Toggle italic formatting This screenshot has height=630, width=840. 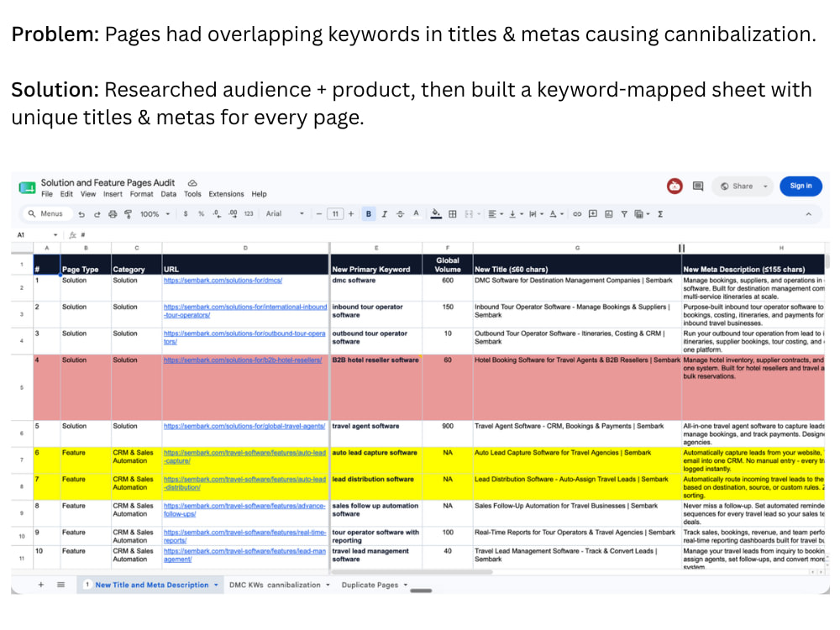(x=384, y=213)
